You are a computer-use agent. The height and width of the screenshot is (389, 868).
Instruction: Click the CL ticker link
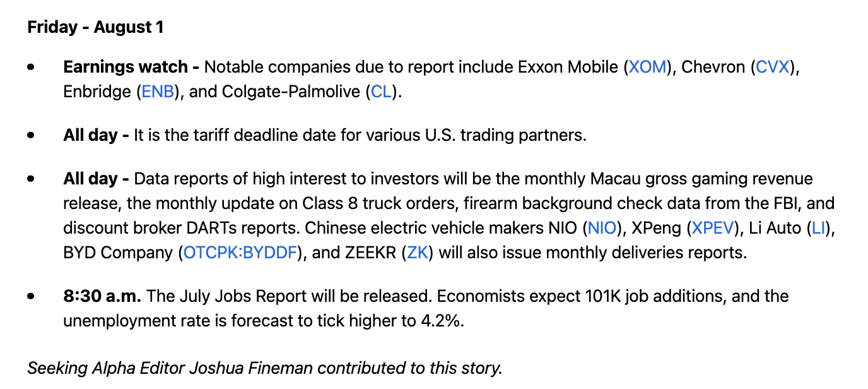pos(381,92)
